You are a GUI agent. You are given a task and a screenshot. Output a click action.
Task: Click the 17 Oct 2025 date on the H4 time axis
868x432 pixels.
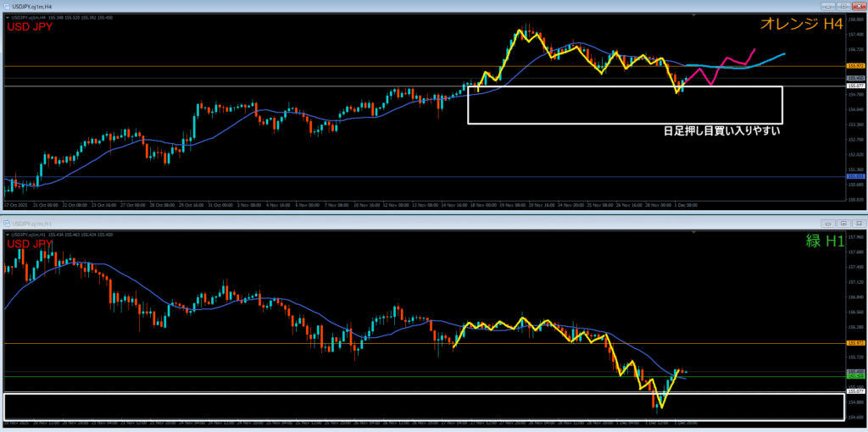(15, 205)
